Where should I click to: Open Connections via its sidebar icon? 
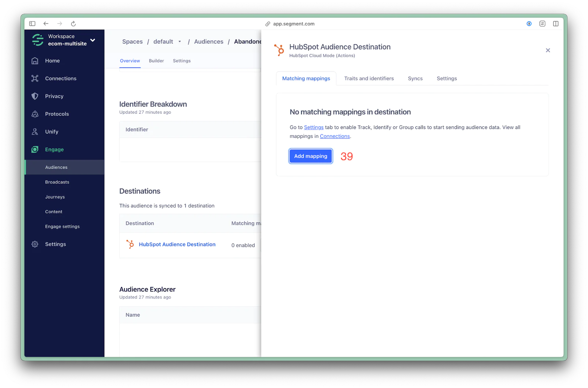pyautogui.click(x=35, y=79)
